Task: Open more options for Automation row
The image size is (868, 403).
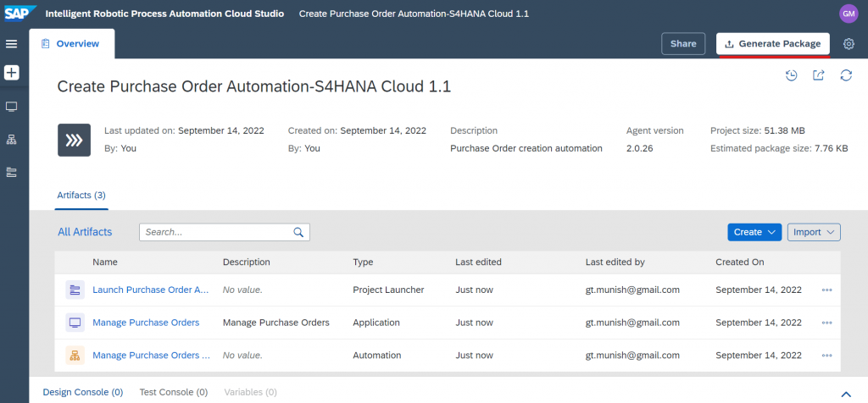Action: tap(827, 356)
